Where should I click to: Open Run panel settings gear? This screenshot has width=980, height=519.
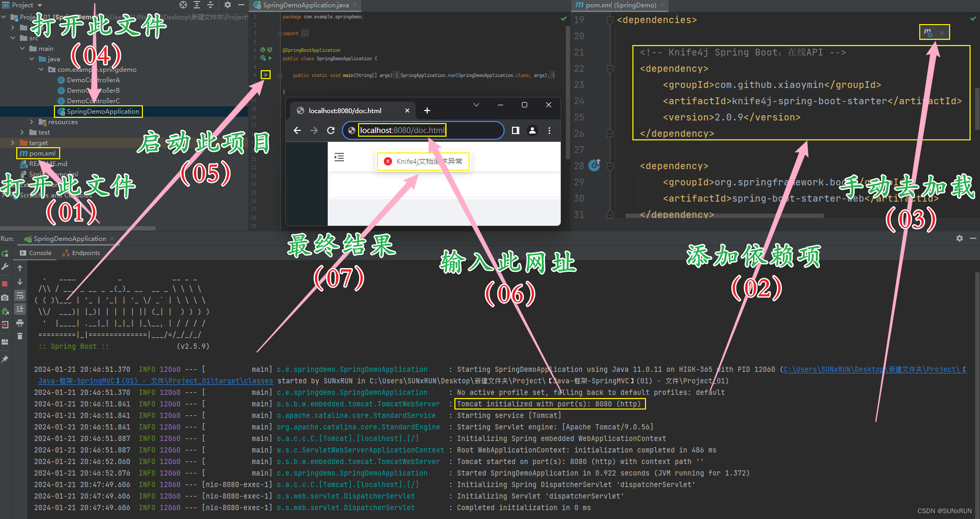coord(960,238)
